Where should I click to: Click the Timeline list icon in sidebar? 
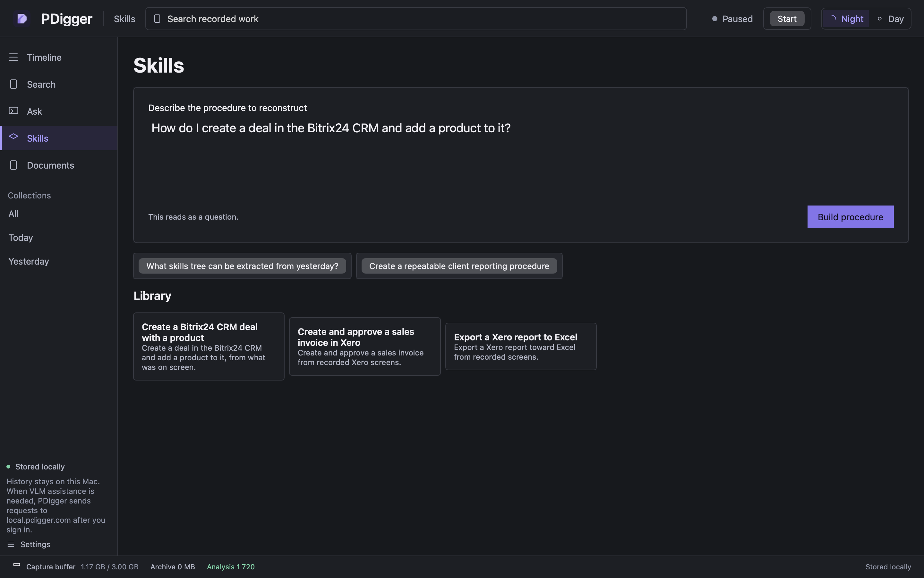[13, 57]
